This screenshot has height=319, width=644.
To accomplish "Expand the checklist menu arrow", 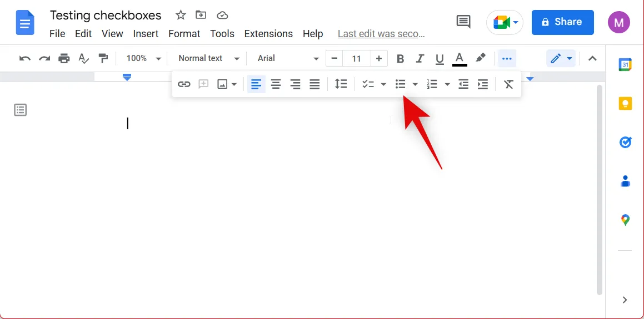I will tap(383, 84).
